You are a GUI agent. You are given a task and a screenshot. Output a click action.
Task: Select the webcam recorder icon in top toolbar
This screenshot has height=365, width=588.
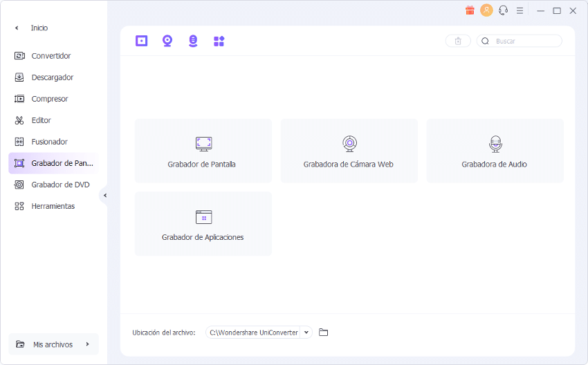(167, 41)
